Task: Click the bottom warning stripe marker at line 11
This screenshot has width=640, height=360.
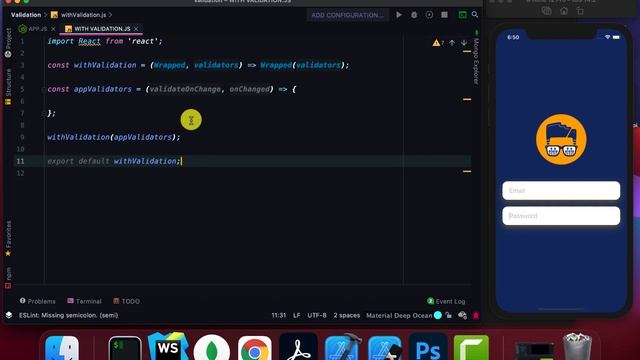Action: tap(467, 171)
